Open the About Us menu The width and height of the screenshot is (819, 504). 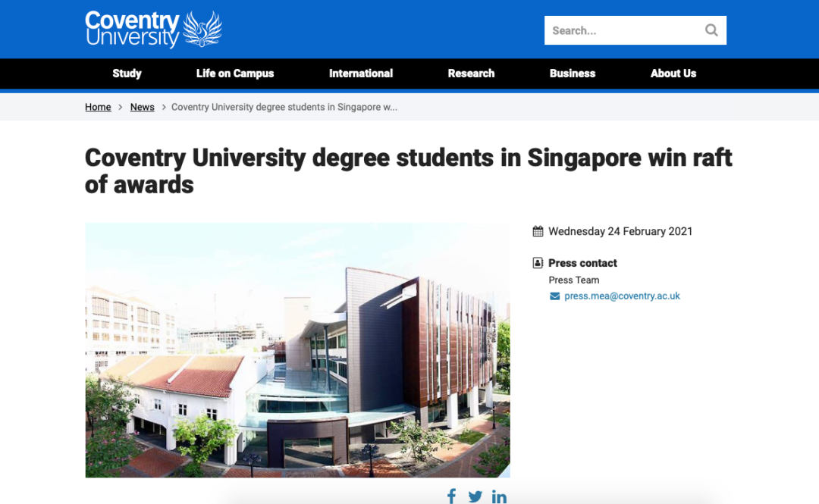673,74
